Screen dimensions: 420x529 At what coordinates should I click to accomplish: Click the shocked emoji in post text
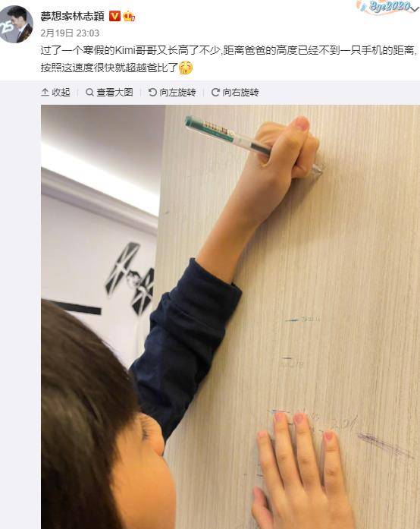pyautogui.click(x=186, y=68)
